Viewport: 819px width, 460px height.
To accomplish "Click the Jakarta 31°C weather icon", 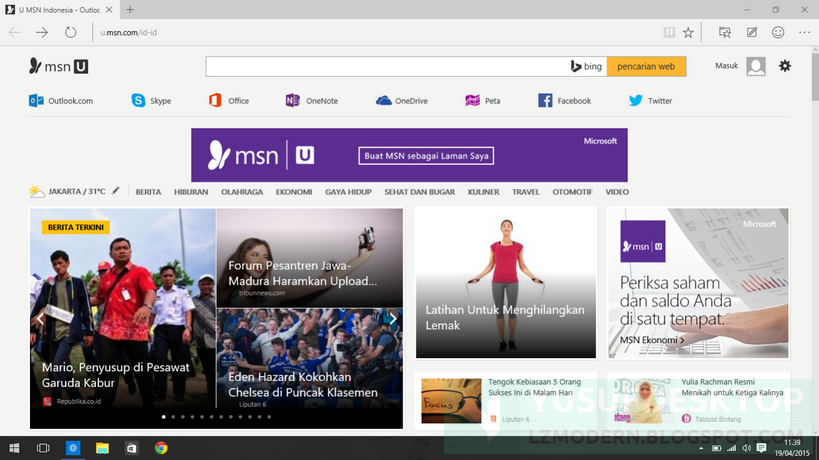I will [x=37, y=192].
